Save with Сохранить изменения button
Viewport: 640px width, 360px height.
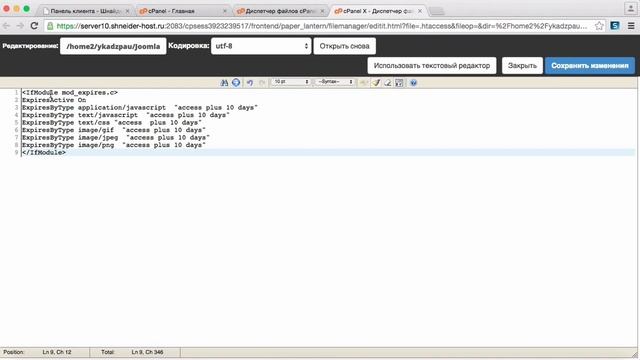tap(590, 66)
